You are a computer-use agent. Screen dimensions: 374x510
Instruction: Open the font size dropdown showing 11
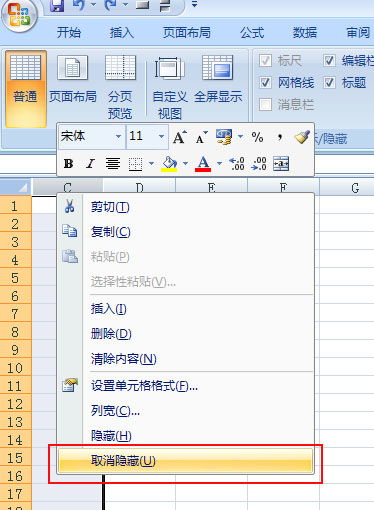pyautogui.click(x=161, y=137)
